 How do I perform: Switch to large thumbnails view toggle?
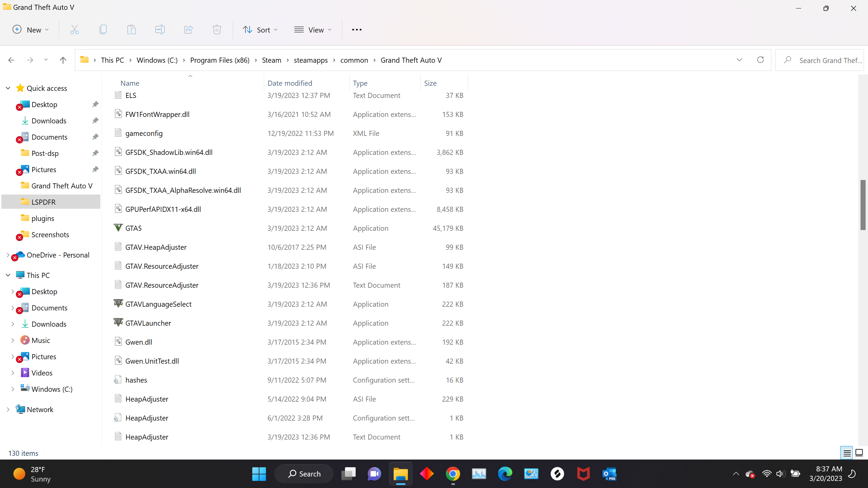click(859, 453)
